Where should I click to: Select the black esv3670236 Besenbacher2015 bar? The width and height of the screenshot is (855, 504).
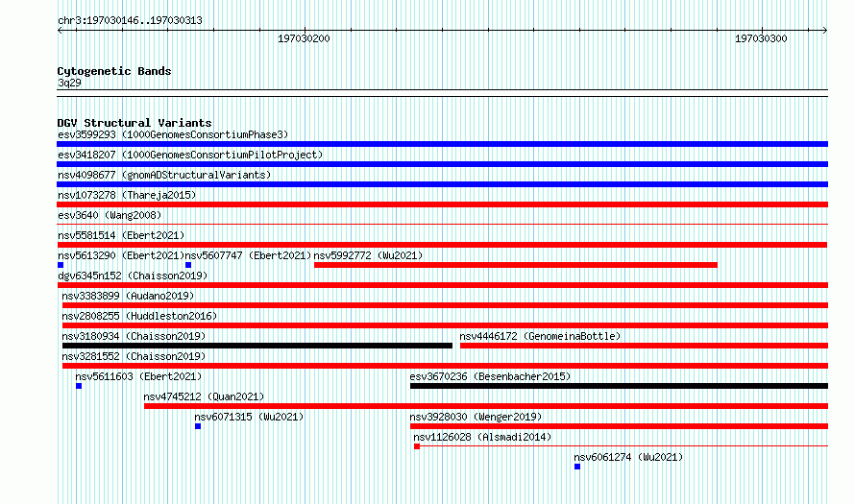pos(619,386)
